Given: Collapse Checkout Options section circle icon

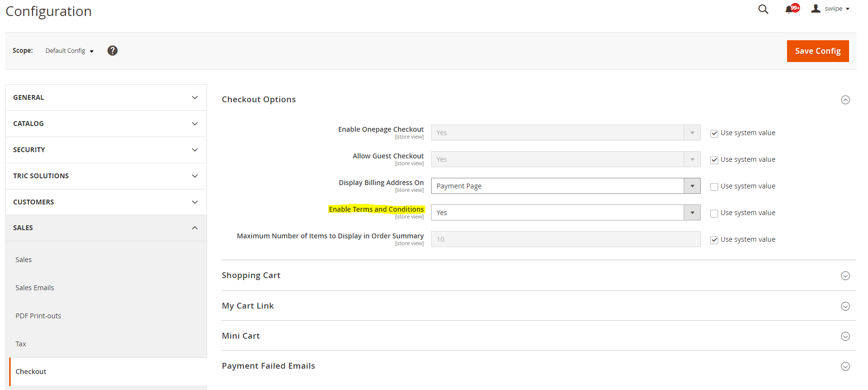Looking at the screenshot, I should pyautogui.click(x=845, y=100).
